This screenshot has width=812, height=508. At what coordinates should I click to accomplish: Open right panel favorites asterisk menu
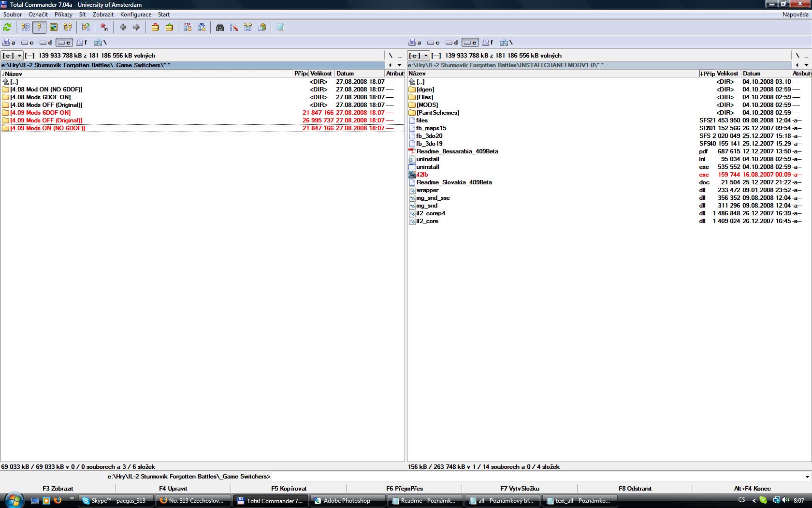coord(797,65)
